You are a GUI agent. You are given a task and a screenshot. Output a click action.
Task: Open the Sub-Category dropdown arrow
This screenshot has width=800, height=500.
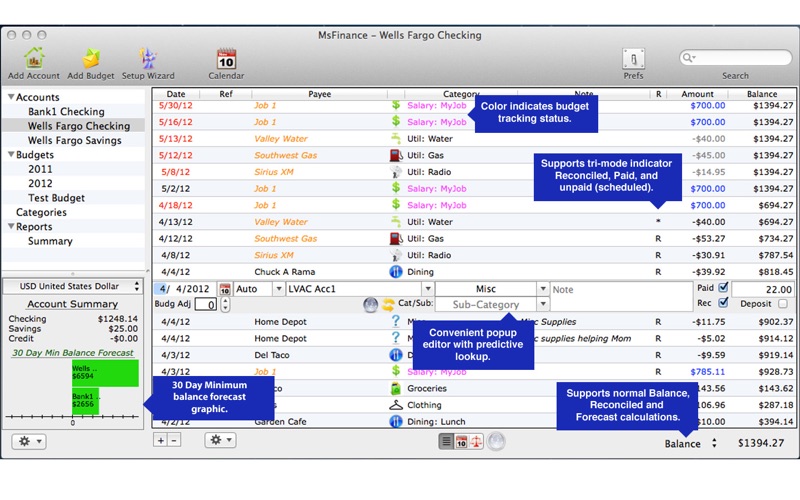click(543, 304)
